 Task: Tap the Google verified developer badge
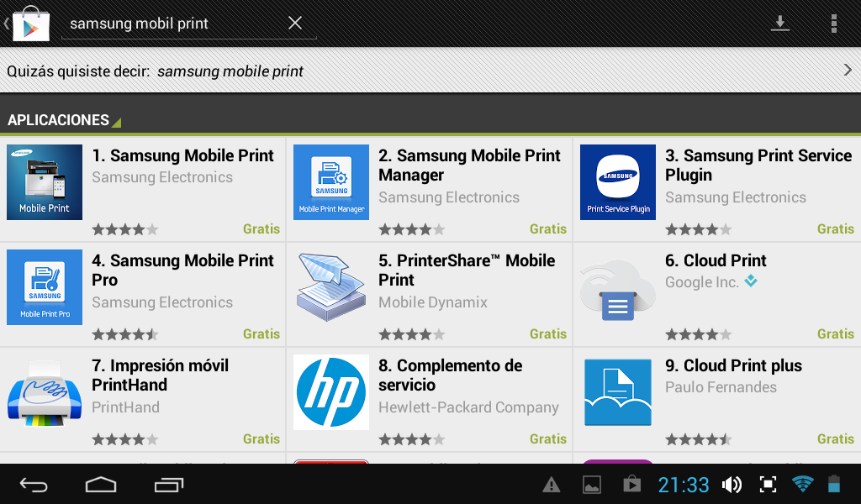click(751, 281)
